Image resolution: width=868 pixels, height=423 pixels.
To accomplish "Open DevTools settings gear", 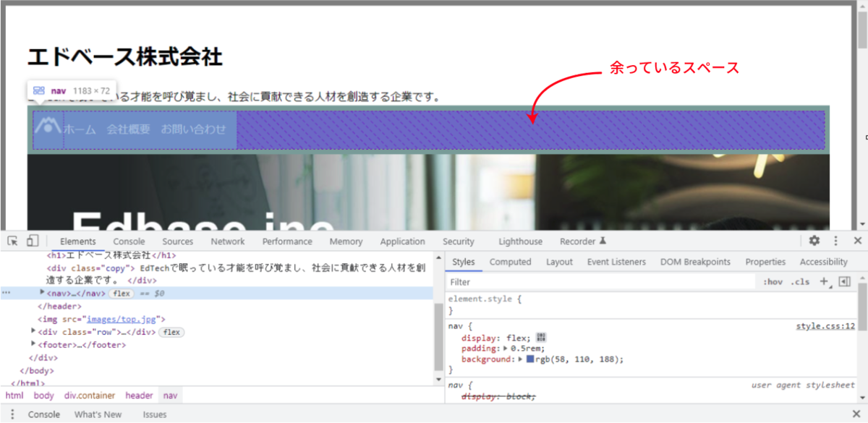I will coord(814,241).
